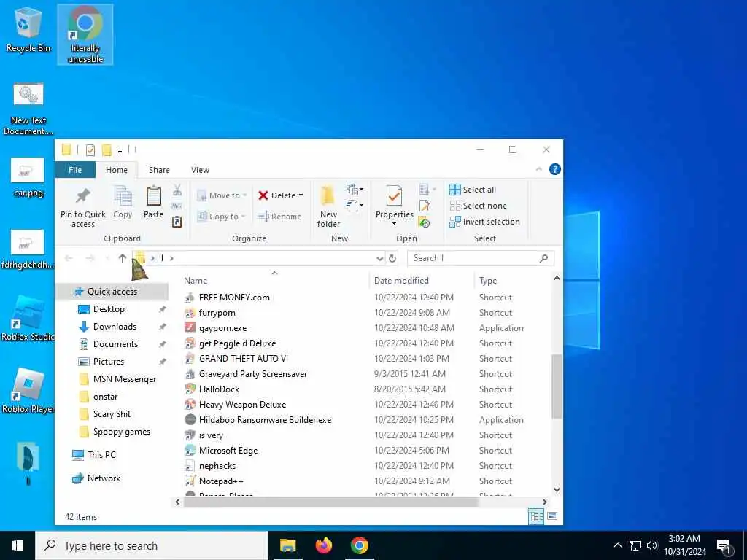Refresh the folder view
The image size is (747, 560).
click(392, 258)
